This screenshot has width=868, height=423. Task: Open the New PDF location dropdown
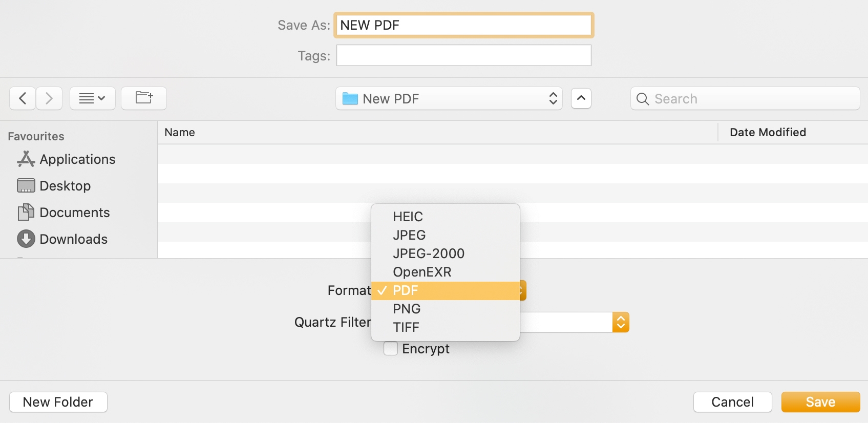point(448,98)
